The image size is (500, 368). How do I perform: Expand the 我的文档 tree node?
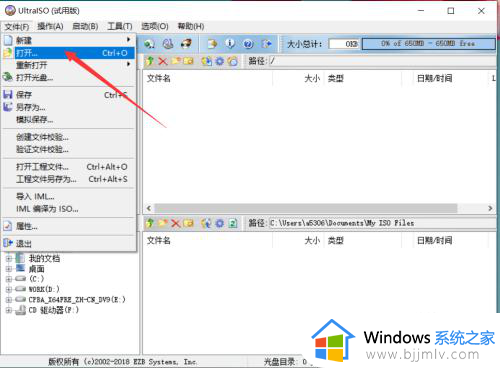coord(9,258)
